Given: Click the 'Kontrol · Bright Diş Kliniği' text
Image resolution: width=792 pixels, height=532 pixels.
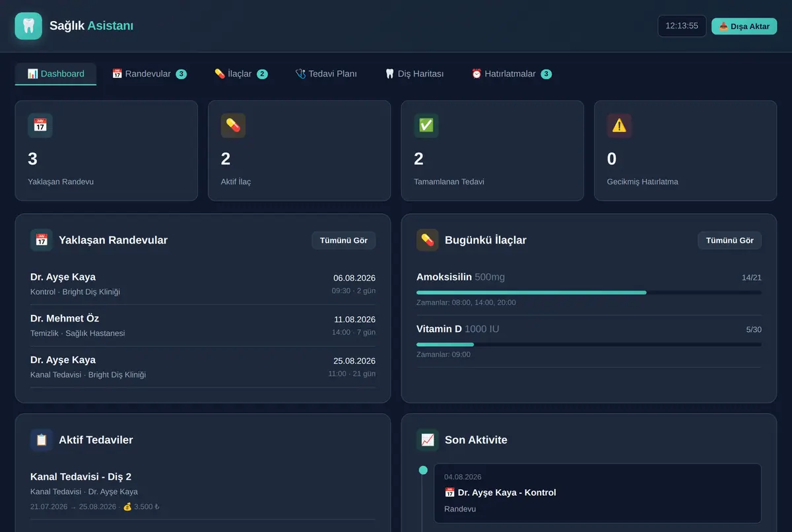Looking at the screenshot, I should coord(75,292).
